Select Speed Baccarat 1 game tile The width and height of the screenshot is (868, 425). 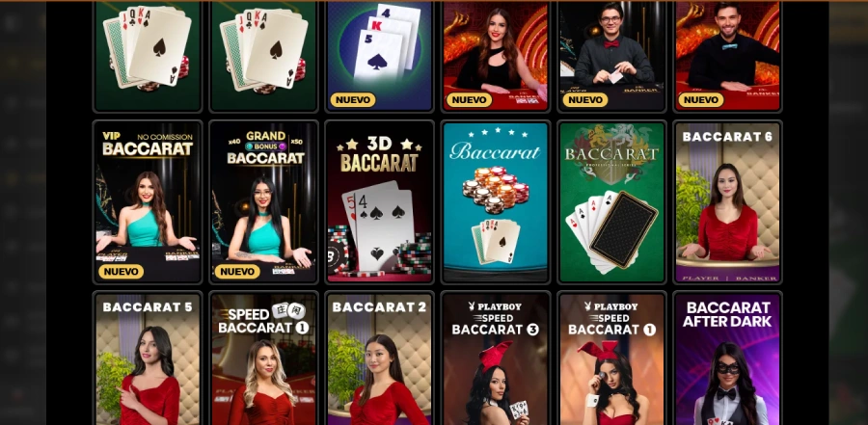tap(264, 359)
